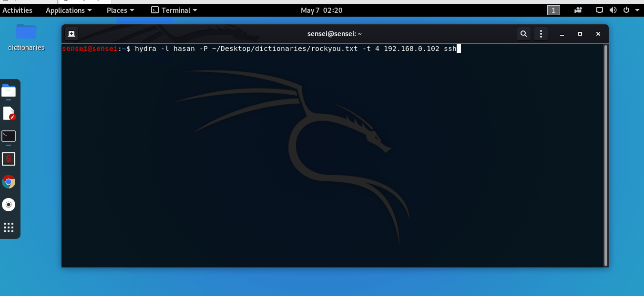Click the IP address 192.168.0.102 in command

[411, 49]
